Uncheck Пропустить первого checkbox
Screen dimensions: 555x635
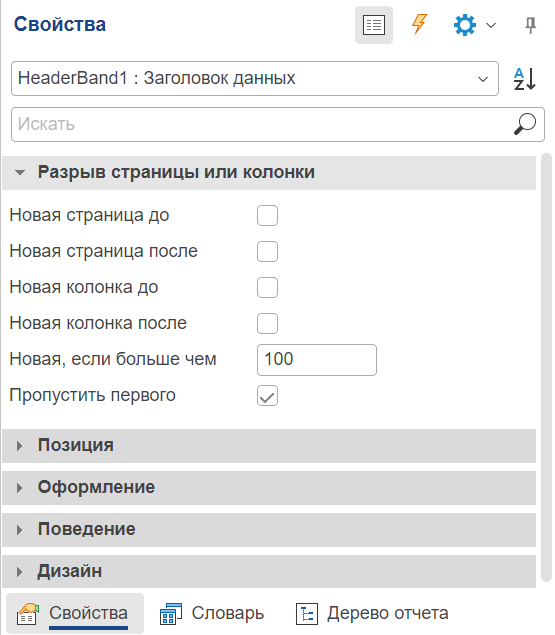click(267, 395)
